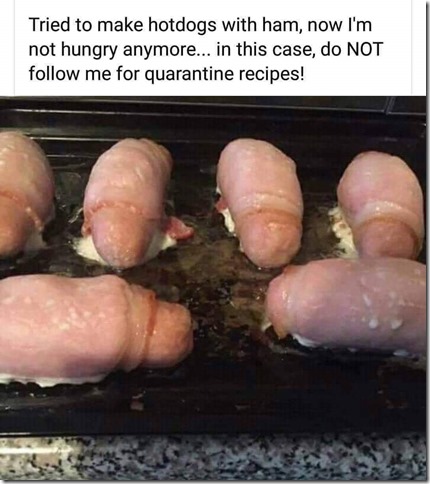The height and width of the screenshot is (484, 430).
Task: Click the third ham roll in the back row
Action: [260, 200]
